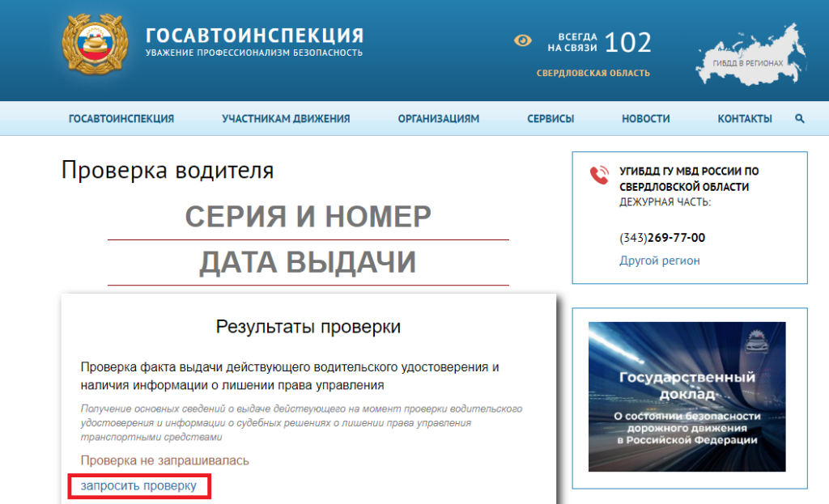
Task: Enable visually impaired mode via eye icon
Action: tap(524, 40)
